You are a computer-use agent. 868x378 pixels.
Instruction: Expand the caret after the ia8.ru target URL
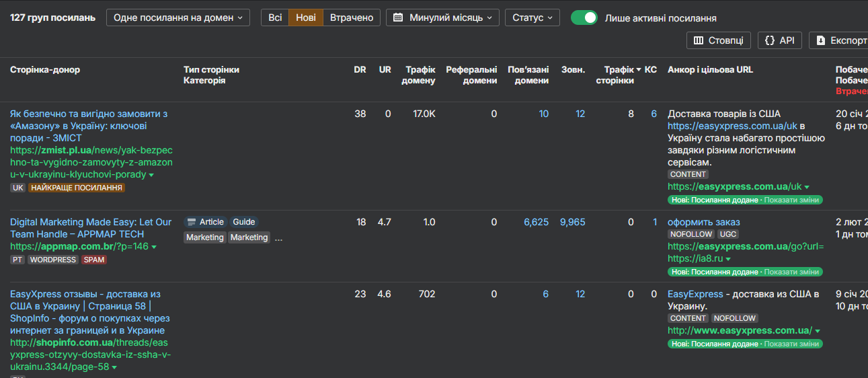728,259
